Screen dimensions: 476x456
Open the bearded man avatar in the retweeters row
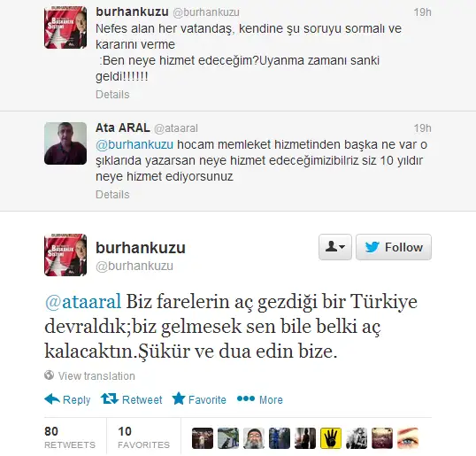pyautogui.click(x=254, y=438)
